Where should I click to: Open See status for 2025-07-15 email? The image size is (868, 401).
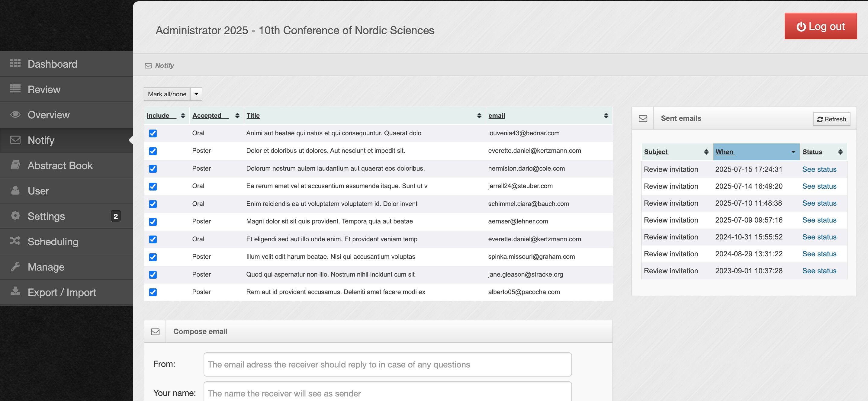pos(819,169)
